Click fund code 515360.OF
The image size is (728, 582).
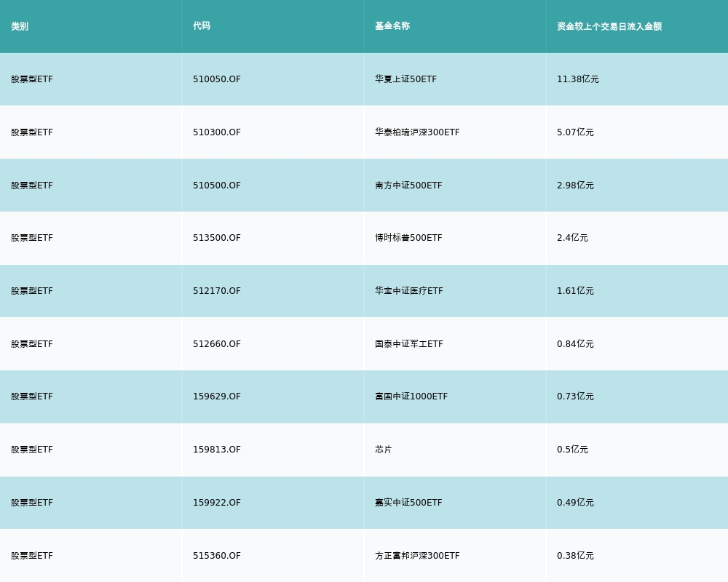click(217, 556)
